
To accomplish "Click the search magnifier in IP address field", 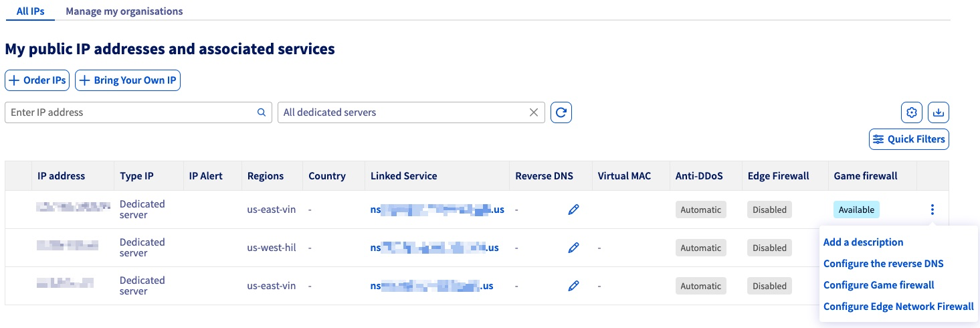I will pyautogui.click(x=262, y=112).
